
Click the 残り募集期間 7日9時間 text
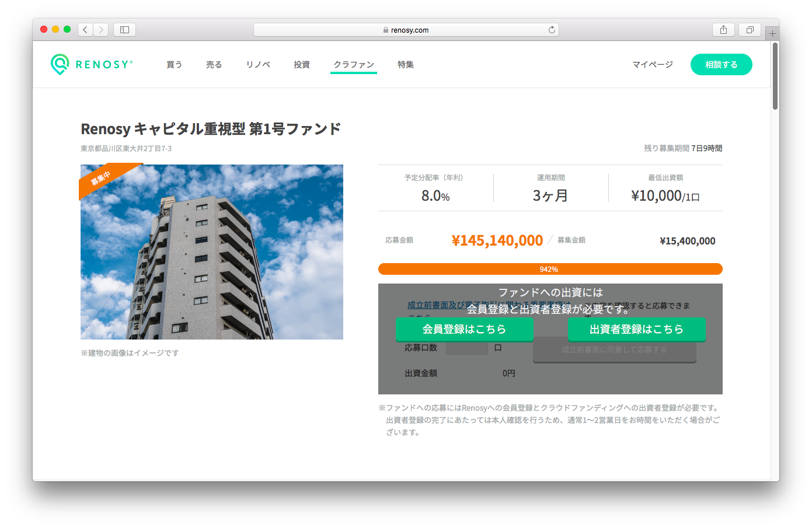[683, 148]
